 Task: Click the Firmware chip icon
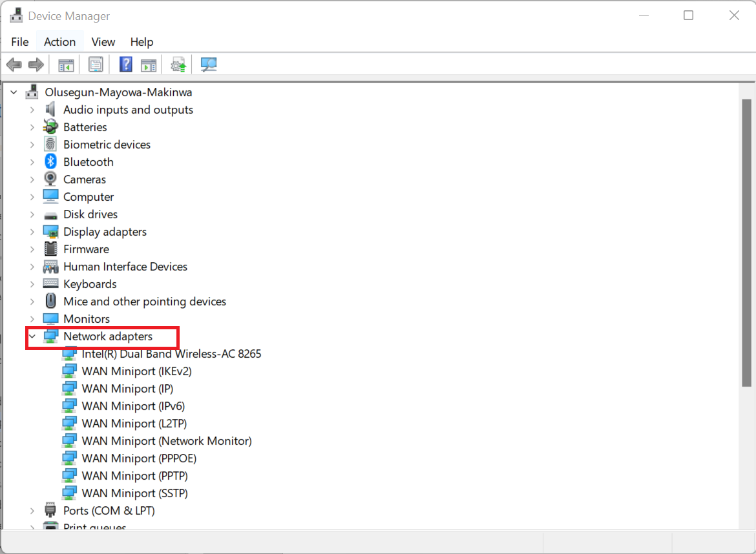(x=50, y=249)
